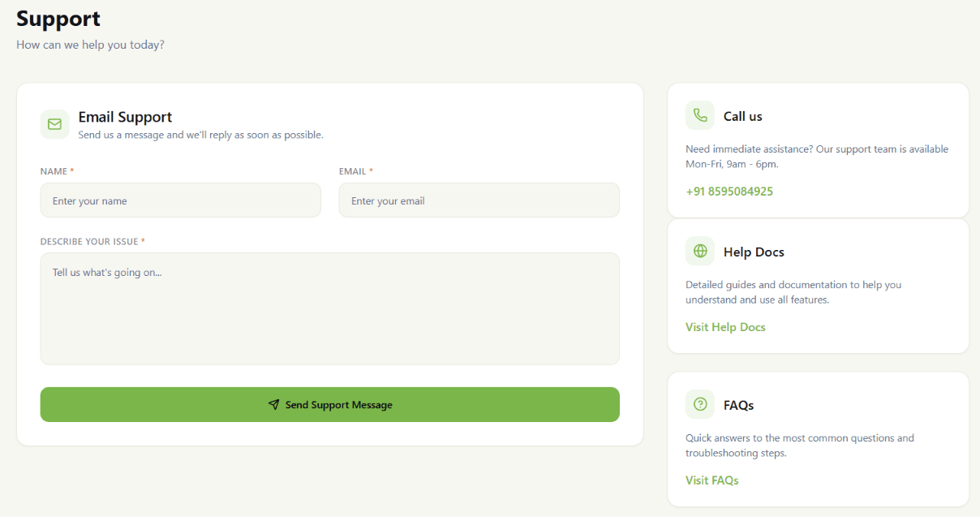Open the Visit FAQs link
The height and width of the screenshot is (517, 980).
pos(712,480)
